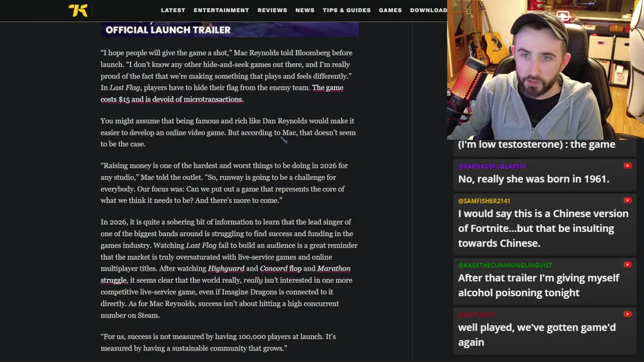Select username @KAGETHECUNNINGLINGUIST in chat
The image size is (644, 362).
(505, 265)
